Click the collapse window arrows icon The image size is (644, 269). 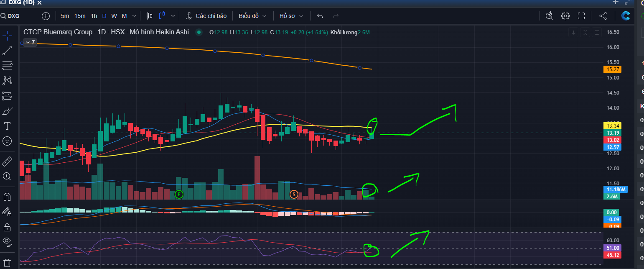628,2
